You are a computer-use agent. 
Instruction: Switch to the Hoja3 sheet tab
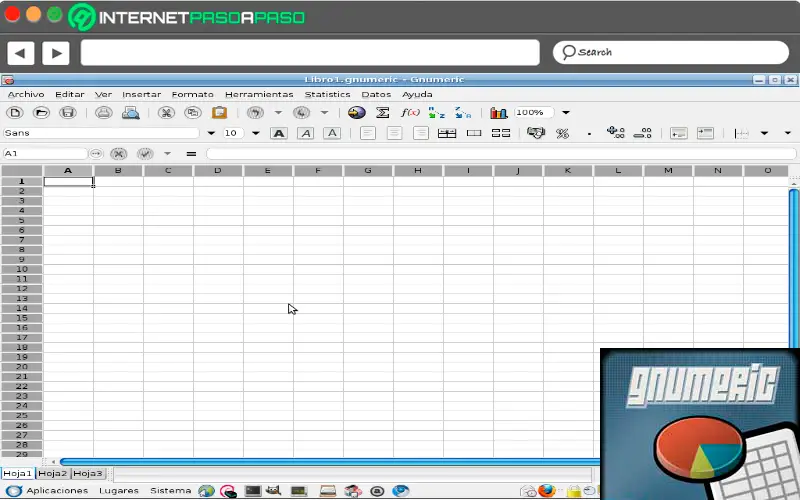[x=88, y=473]
